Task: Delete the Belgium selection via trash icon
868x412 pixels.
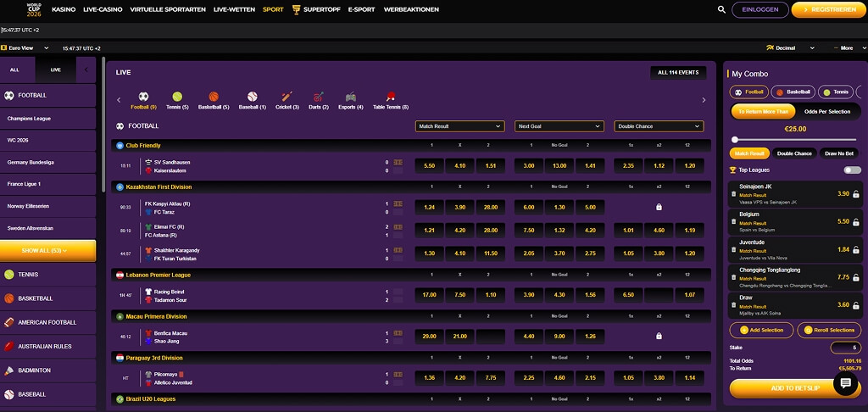Action: click(x=733, y=221)
